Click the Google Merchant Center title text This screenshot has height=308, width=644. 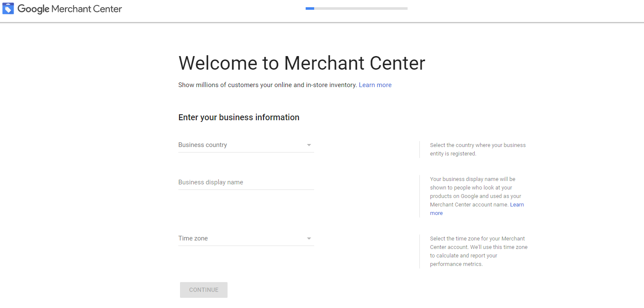(70, 9)
